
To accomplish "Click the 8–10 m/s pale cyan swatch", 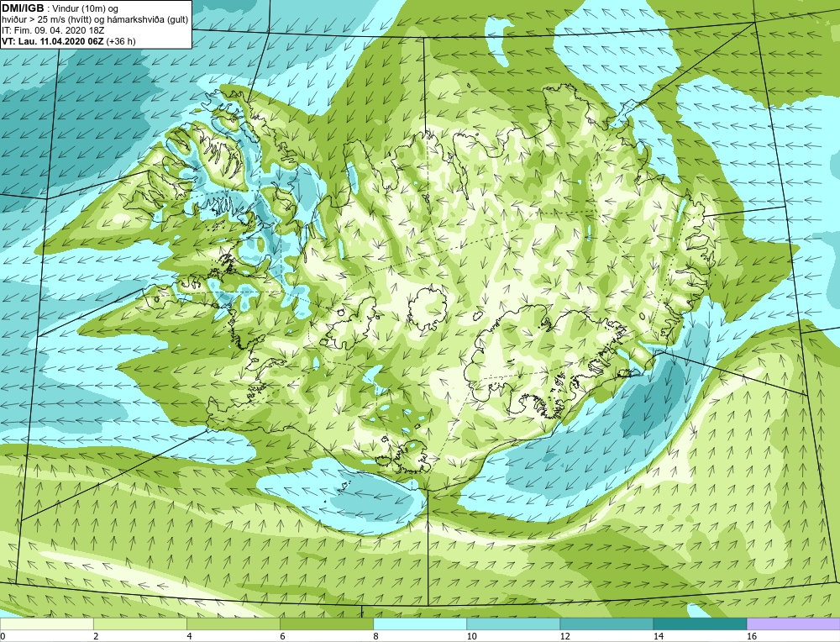I will tap(420, 624).
